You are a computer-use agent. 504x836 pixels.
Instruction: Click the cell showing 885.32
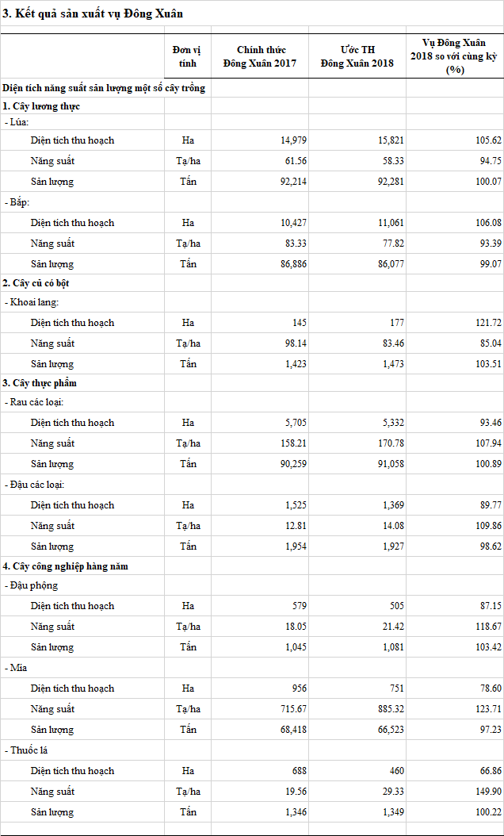[x=391, y=709]
